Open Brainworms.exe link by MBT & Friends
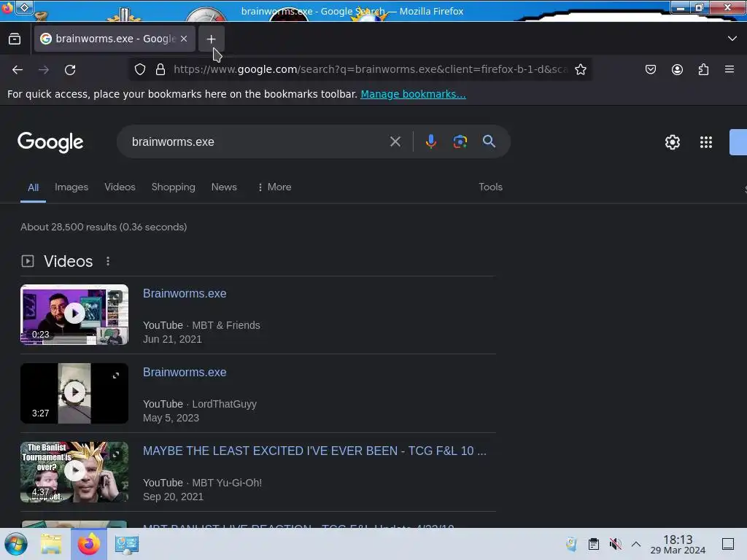The image size is (747, 560). coord(185,293)
